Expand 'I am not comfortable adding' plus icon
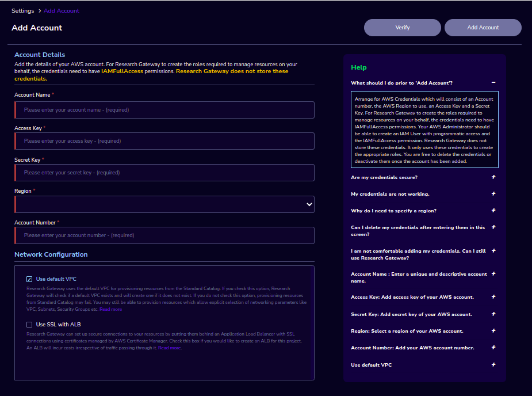Viewport: 532px width, 396px height. pos(493,250)
